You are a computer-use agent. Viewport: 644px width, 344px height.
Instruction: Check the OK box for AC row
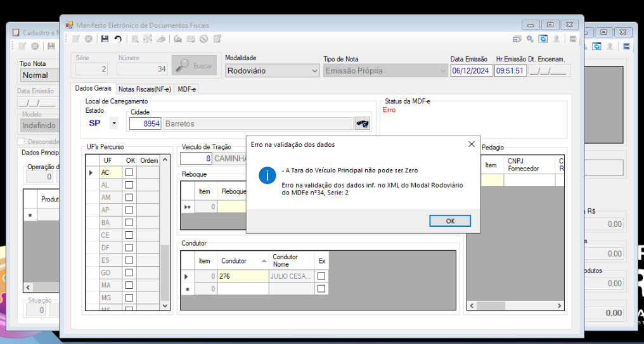[x=129, y=172]
